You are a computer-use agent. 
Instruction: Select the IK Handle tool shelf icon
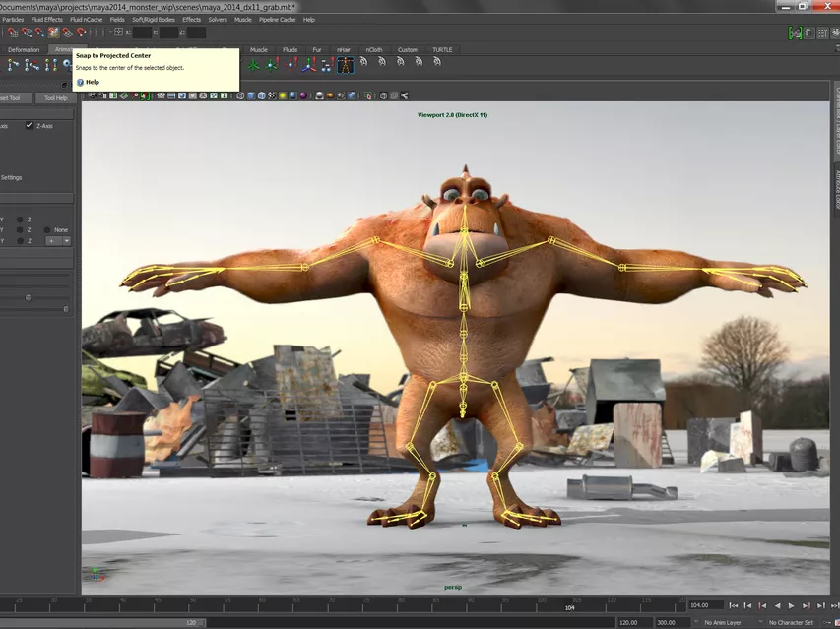32,65
